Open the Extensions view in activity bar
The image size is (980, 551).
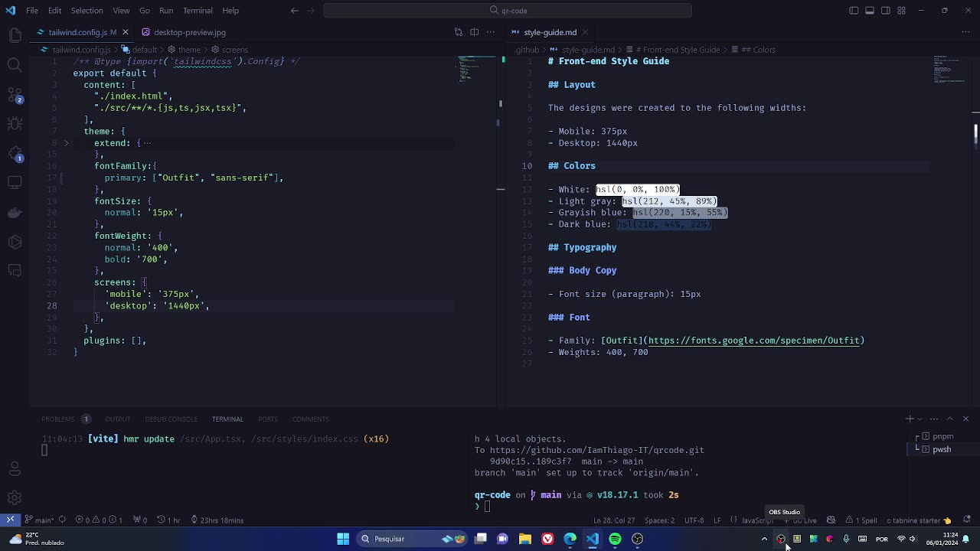click(x=15, y=154)
